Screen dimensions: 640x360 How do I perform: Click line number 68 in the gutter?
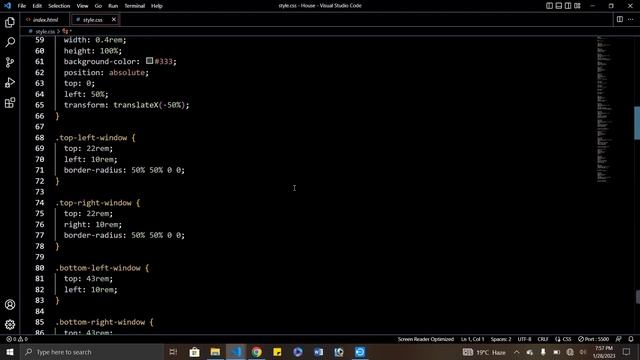pos(40,138)
